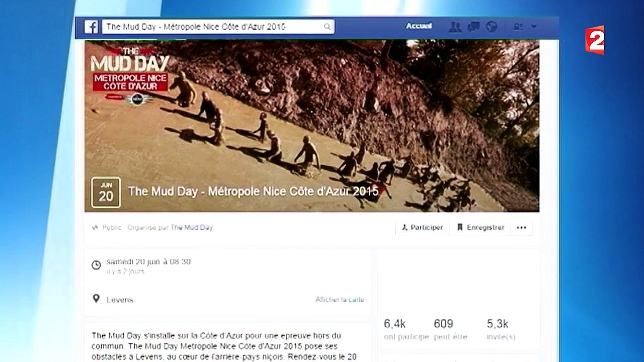
Task: Open organizer link The Mud Day
Action: [x=192, y=228]
